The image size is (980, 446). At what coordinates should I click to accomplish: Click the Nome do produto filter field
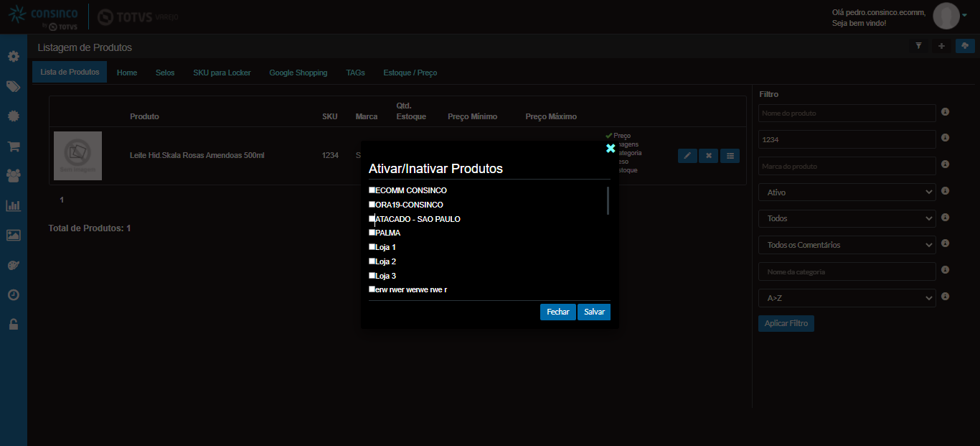(847, 113)
